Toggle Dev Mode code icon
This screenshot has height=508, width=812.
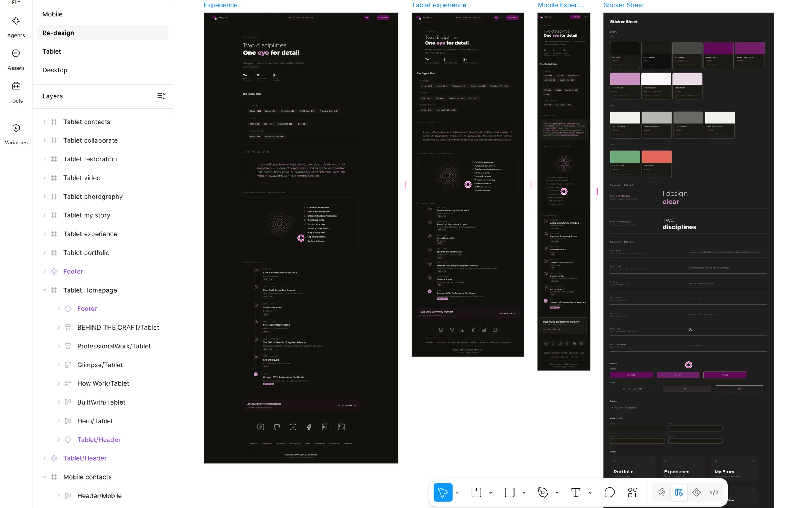click(x=714, y=492)
